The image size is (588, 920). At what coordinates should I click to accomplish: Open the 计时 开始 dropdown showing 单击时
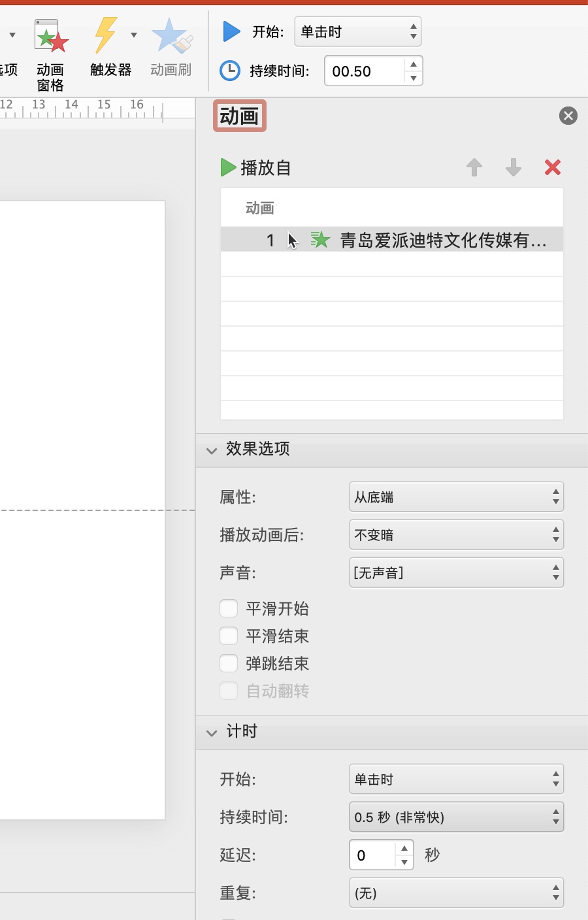click(x=456, y=780)
